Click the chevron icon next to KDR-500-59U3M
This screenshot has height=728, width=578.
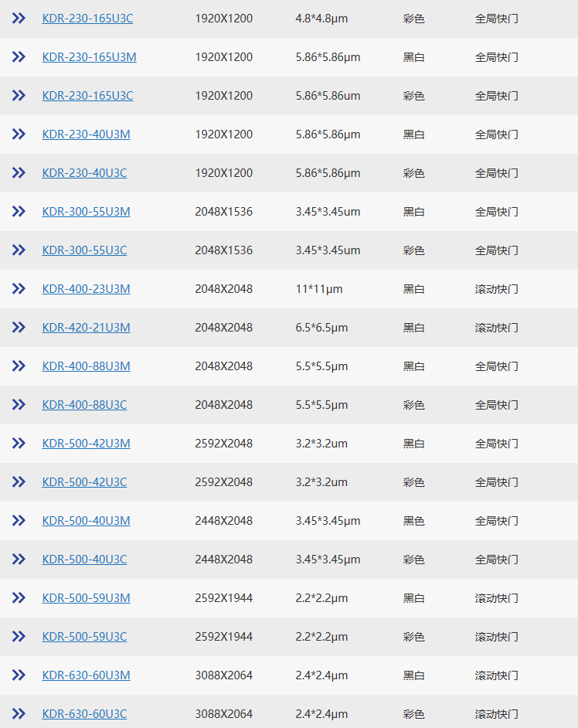tap(19, 598)
